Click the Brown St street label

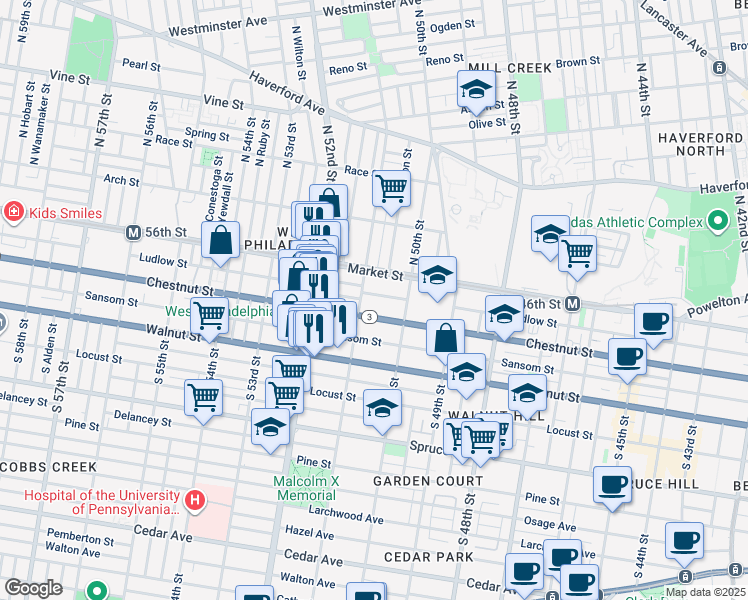point(578,62)
